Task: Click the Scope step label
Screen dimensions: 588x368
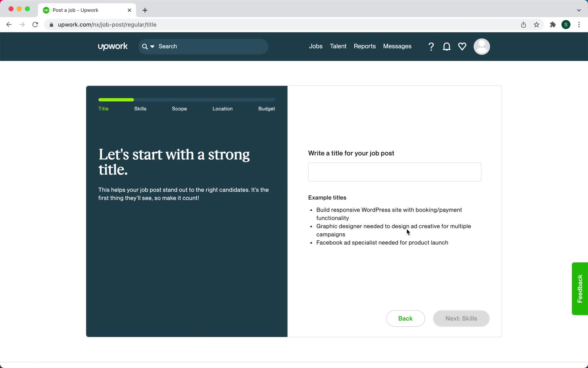Action: [x=179, y=109]
